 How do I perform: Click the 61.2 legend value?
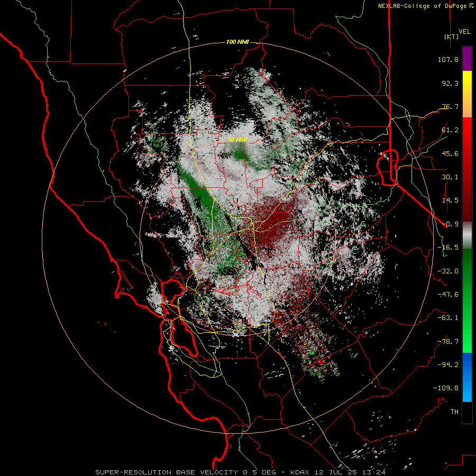tap(450, 130)
